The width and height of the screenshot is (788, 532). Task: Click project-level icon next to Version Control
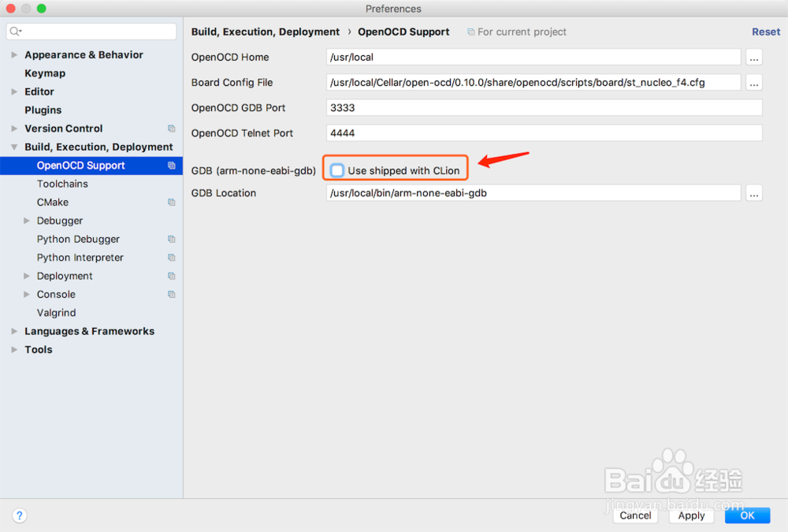[x=171, y=128]
